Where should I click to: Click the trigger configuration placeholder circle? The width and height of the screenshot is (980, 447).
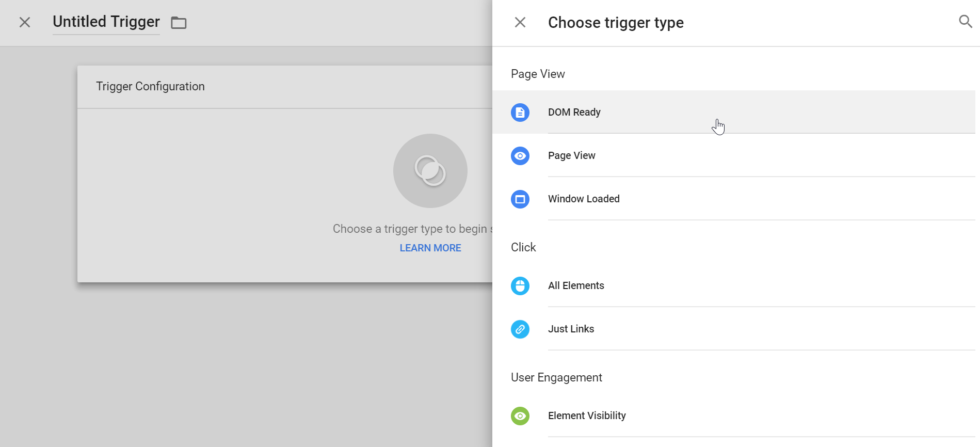click(x=430, y=171)
